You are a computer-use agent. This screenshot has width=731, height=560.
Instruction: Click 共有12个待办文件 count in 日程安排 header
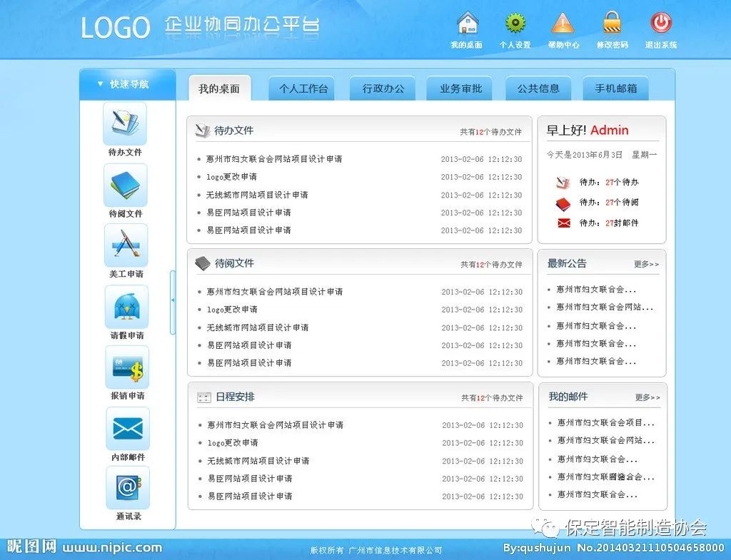tap(493, 398)
